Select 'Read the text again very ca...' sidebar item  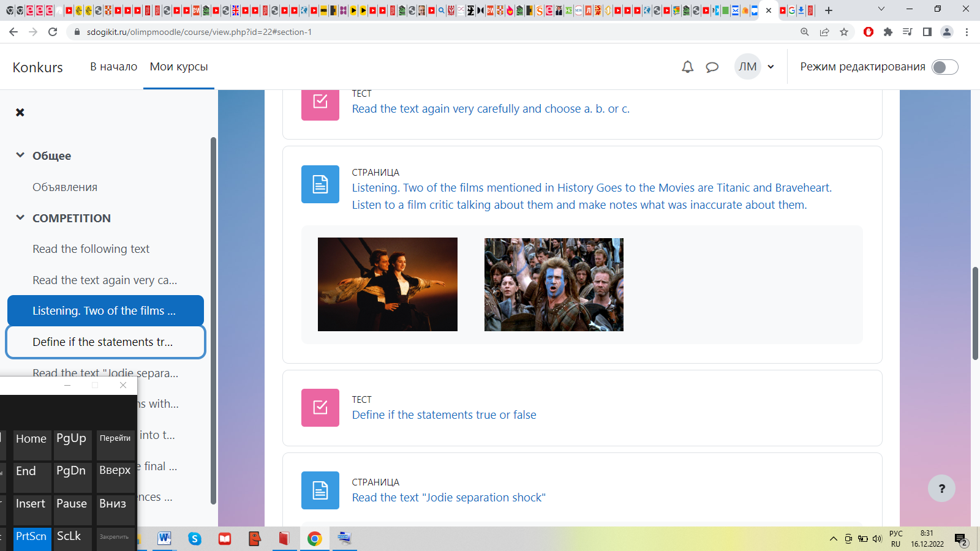(x=105, y=280)
